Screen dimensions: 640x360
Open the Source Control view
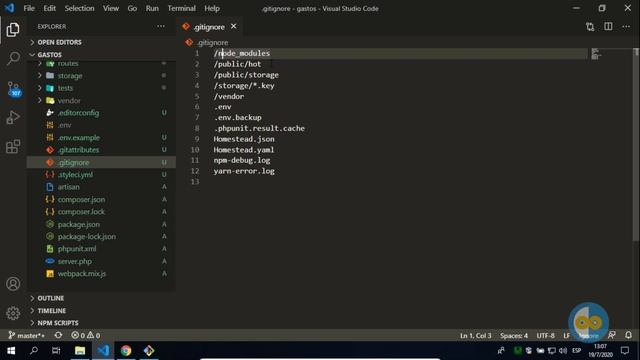pos(13,89)
